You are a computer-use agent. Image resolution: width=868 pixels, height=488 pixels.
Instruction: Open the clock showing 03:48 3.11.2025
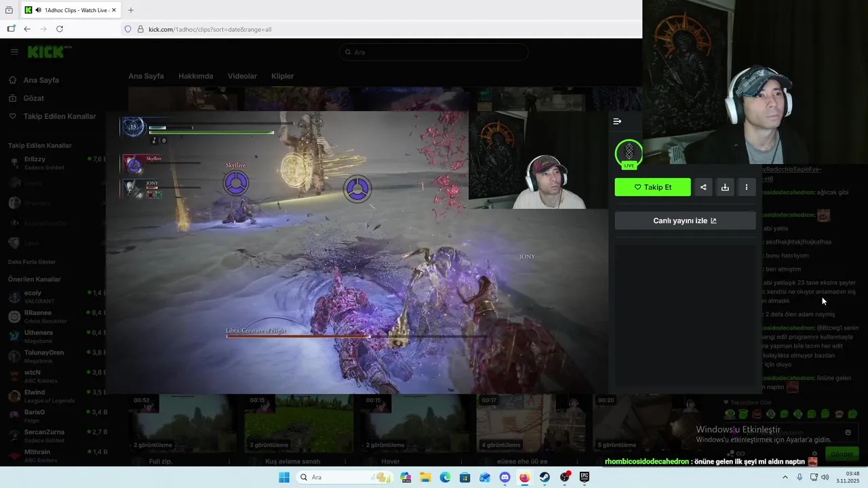coord(848,477)
